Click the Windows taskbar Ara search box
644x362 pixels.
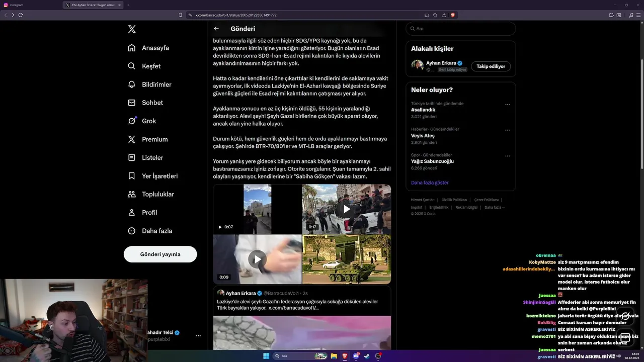click(300, 356)
